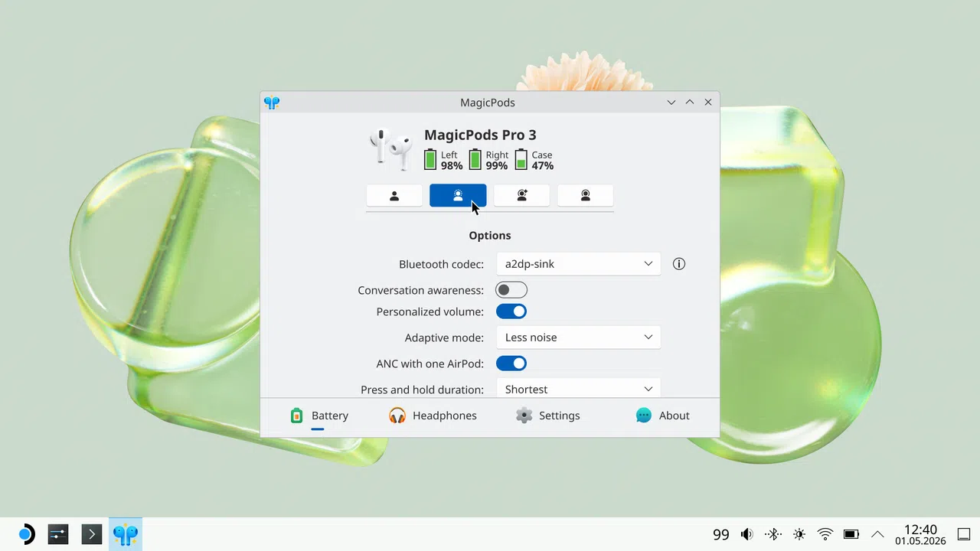Image resolution: width=980 pixels, height=551 pixels.
Task: Select the person with solid ring mode
Action: point(585,196)
